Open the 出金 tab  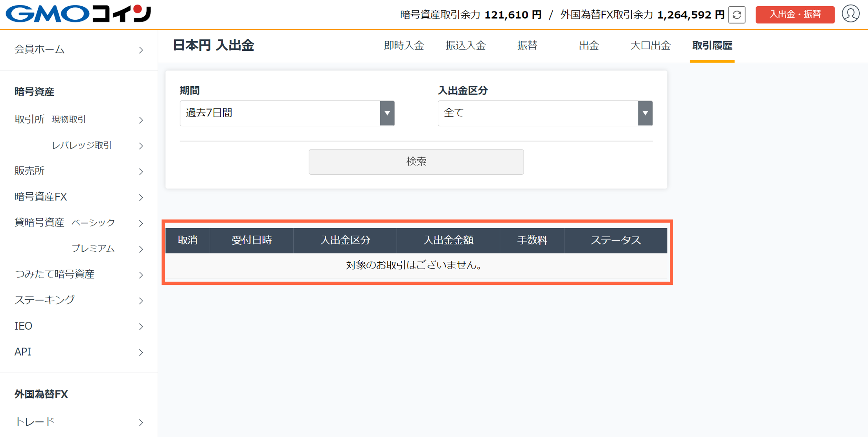click(588, 46)
